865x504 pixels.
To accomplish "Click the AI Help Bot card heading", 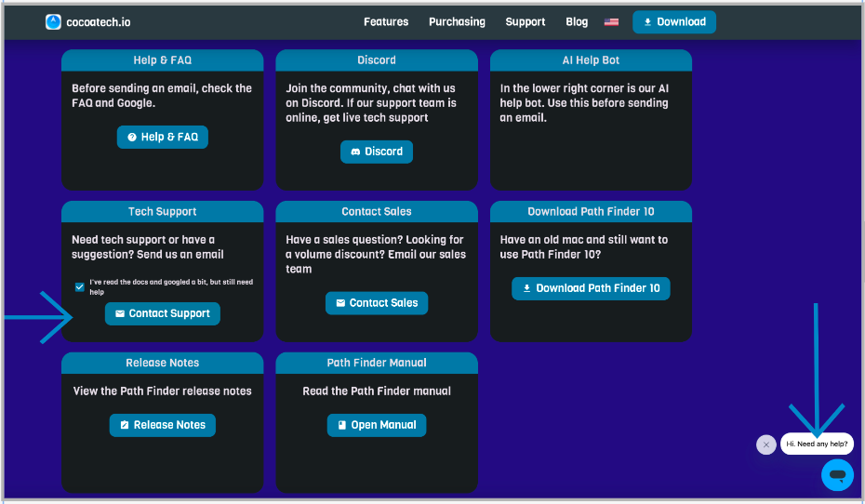I will (x=591, y=60).
